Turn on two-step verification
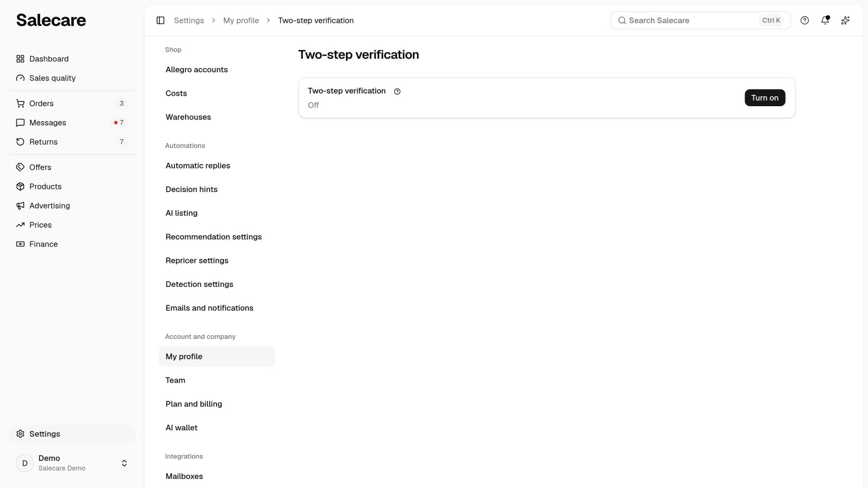 pos(765,98)
